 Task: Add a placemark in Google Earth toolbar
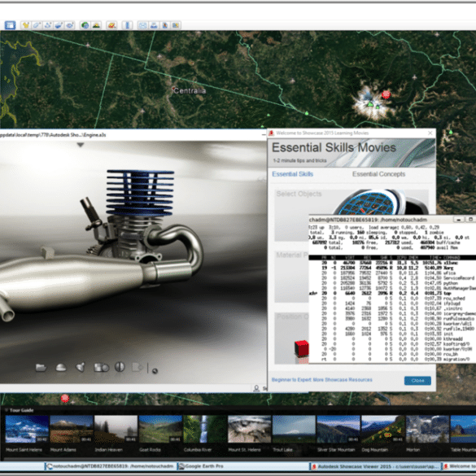(x=25, y=25)
